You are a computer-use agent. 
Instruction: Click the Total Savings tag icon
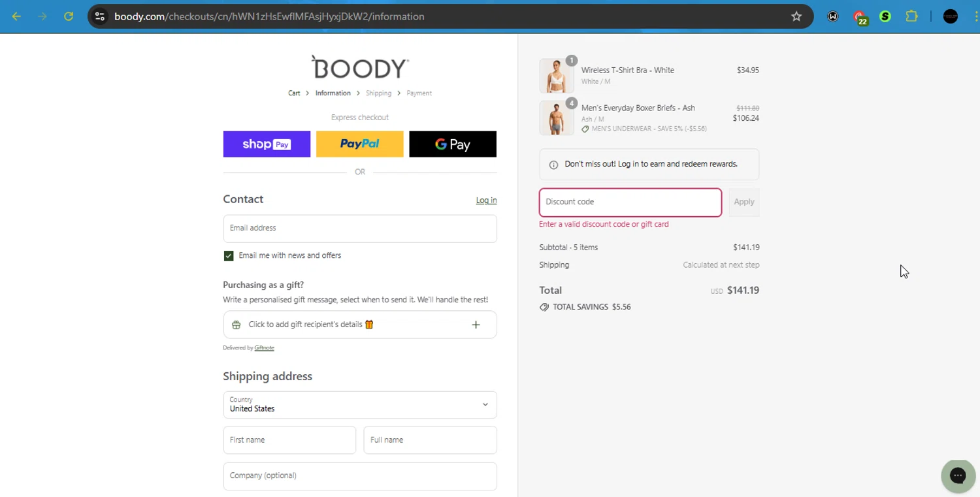tap(544, 307)
